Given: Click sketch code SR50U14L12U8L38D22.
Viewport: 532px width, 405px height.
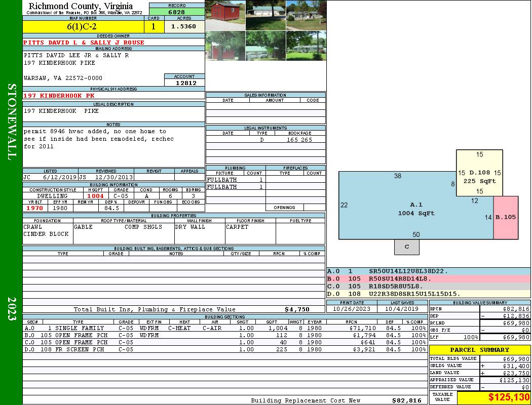Looking at the screenshot, I should 408,271.
